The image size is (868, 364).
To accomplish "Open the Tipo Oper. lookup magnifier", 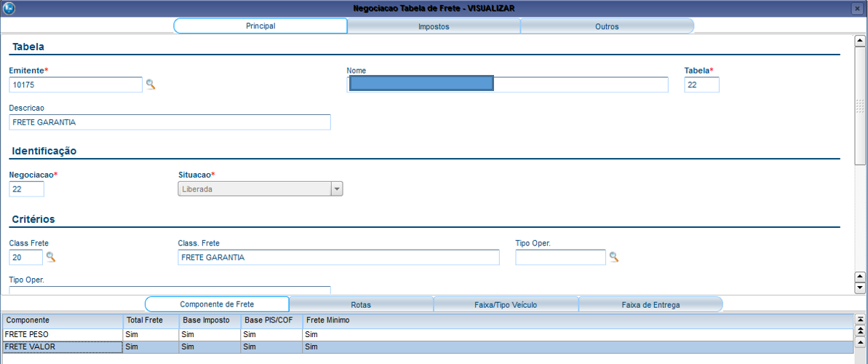I will (613, 257).
